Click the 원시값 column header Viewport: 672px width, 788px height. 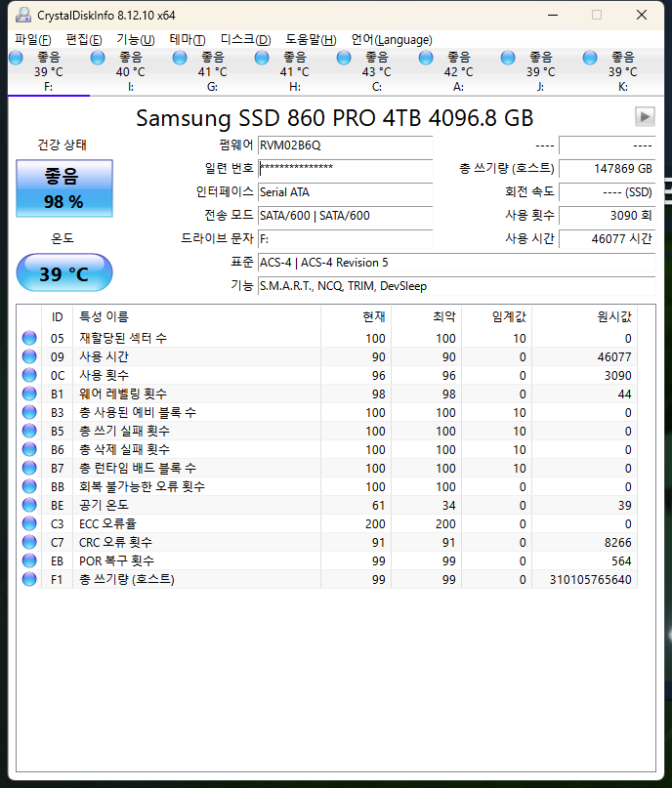tap(585, 316)
